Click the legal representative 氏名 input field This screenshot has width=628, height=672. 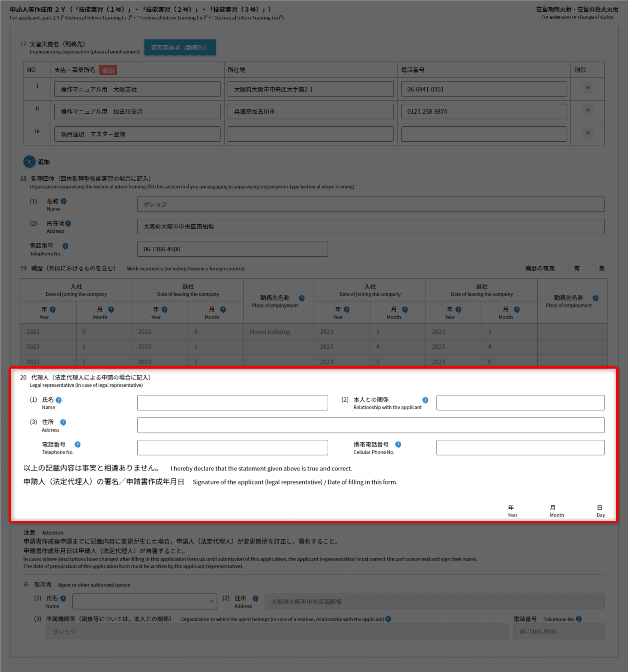point(232,403)
